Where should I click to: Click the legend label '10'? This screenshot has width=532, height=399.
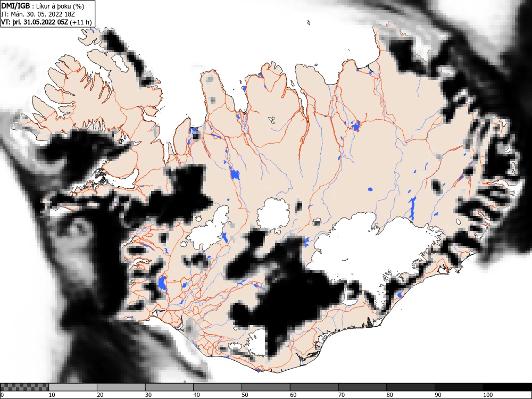[x=52, y=395]
